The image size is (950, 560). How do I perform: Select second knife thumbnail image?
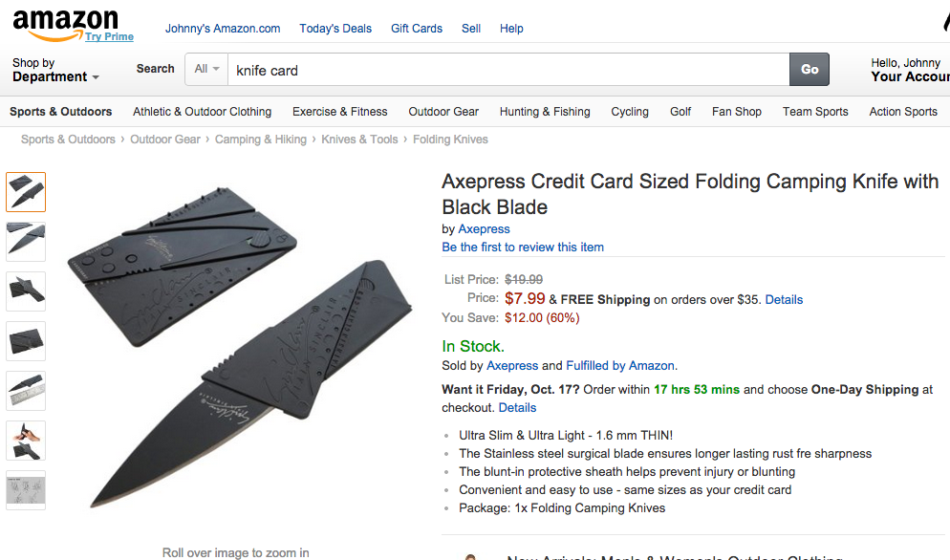[26, 242]
